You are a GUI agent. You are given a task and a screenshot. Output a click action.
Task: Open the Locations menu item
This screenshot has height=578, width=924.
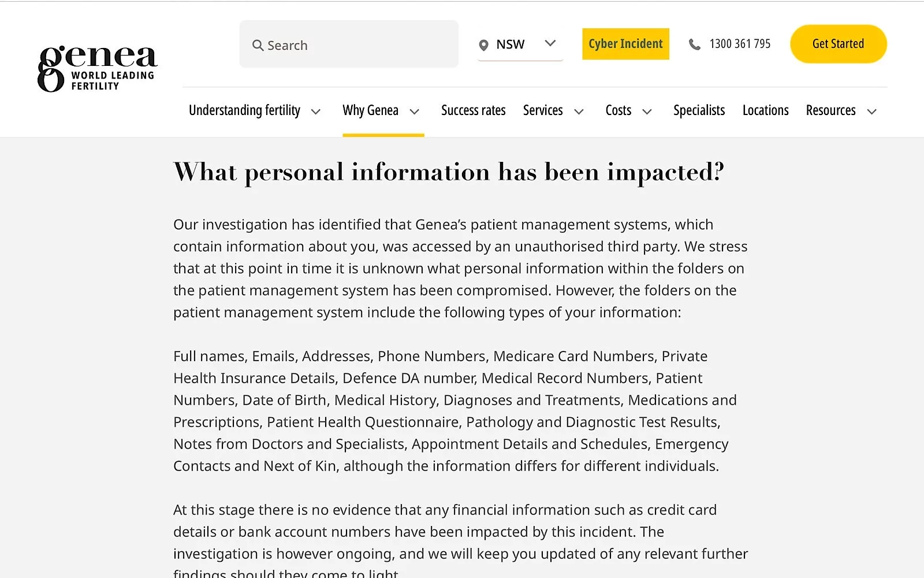coord(765,110)
